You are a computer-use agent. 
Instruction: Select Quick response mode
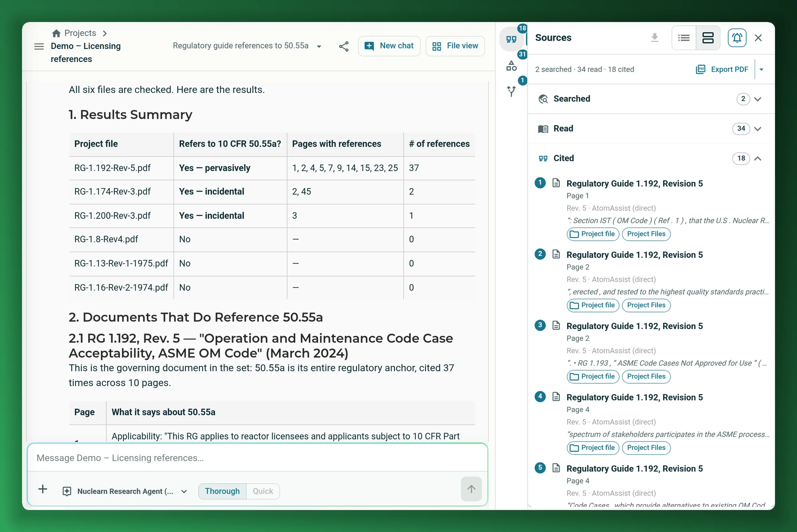pos(263,491)
